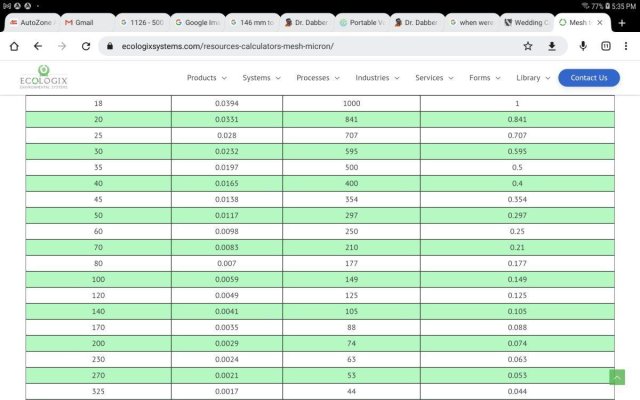
Task: Expand the Forms menu
Action: point(484,78)
